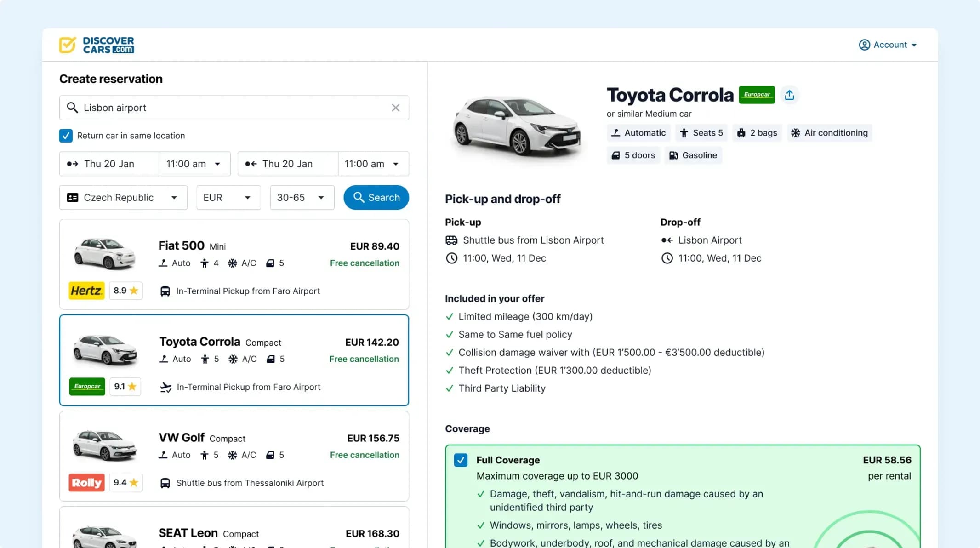Click the DiscoverCars.com logo
Image resolution: width=980 pixels, height=548 pixels.
[x=97, y=45]
